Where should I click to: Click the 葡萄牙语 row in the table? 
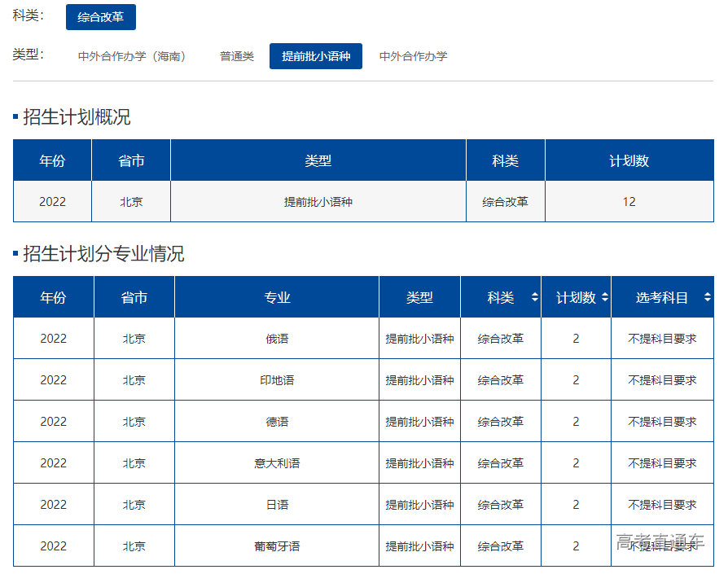[x=277, y=546]
